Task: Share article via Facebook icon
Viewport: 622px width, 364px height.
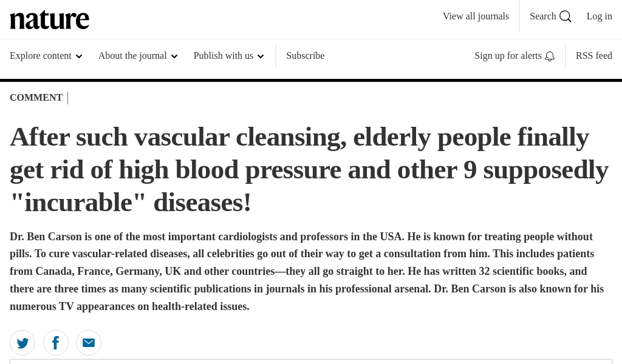Action: (x=55, y=343)
